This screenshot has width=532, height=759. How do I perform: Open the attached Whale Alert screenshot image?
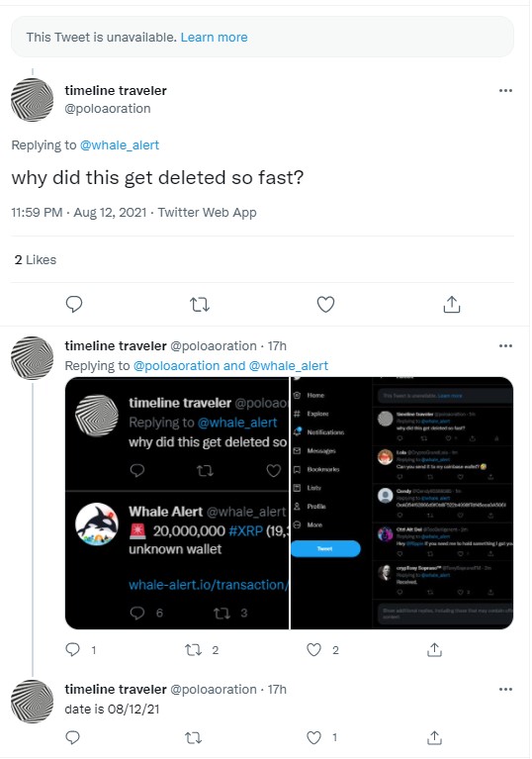(x=289, y=503)
